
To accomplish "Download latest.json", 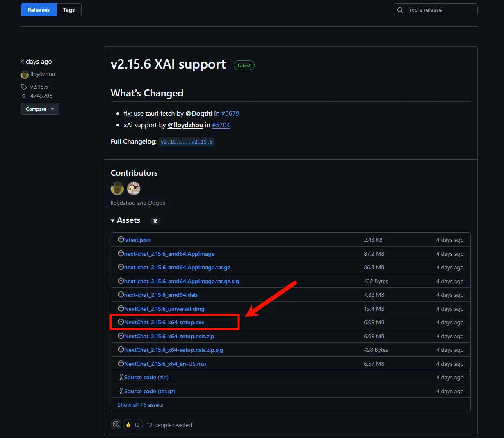I will click(x=137, y=240).
